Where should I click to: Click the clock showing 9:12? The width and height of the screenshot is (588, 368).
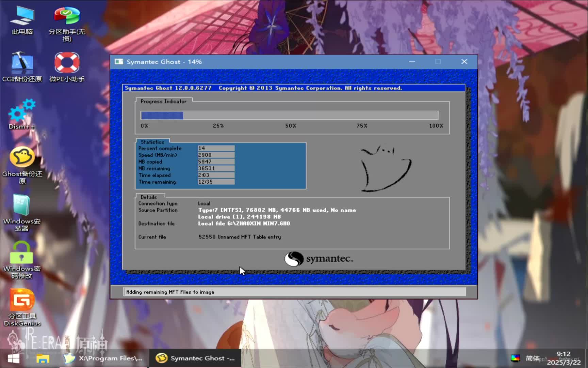(x=563, y=354)
